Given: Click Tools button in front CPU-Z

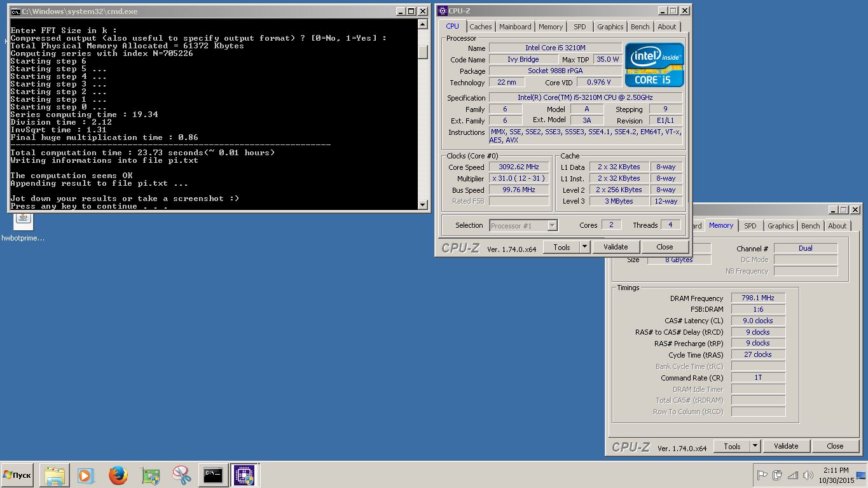Looking at the screenshot, I should [x=561, y=247].
